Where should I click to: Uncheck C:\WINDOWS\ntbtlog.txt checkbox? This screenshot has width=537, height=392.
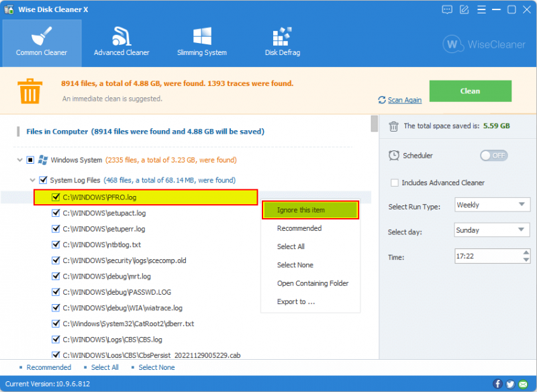(x=56, y=244)
